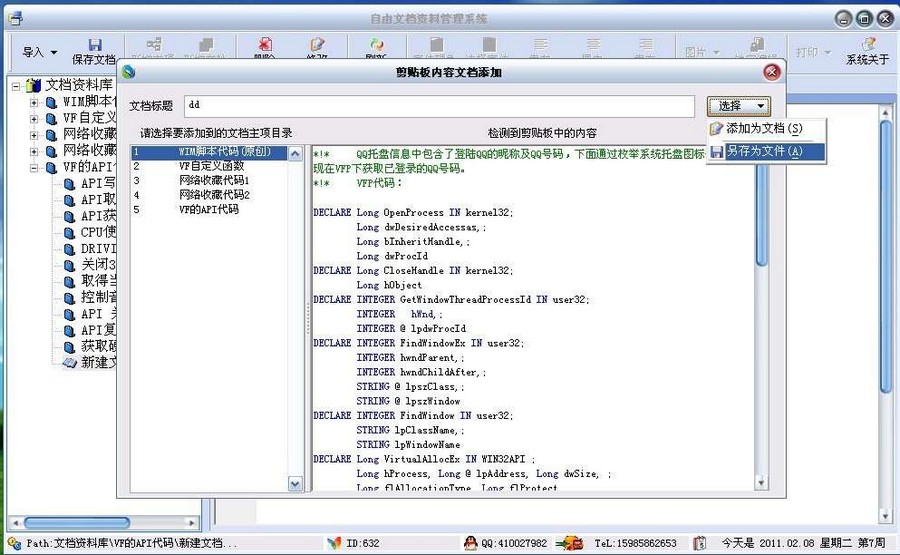Click the DECLARE Long OpenProcess IN kernel32 line
Screen dimensions: 900x555
pyautogui.click(x=413, y=213)
